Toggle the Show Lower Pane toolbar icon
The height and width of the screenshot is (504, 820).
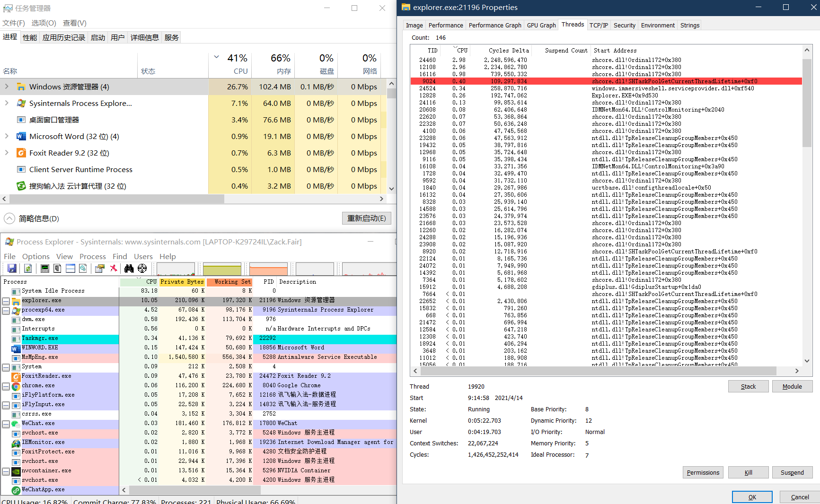coord(71,269)
